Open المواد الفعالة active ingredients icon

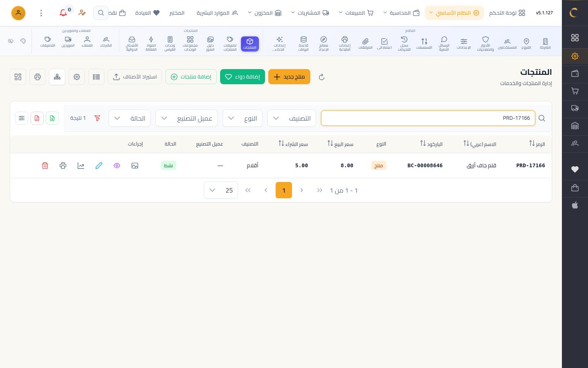[x=151, y=43]
